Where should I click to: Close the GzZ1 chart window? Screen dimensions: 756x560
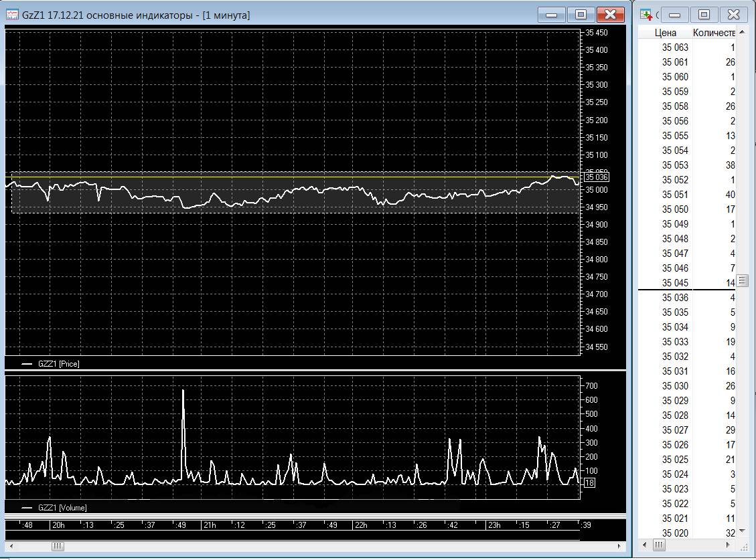pyautogui.click(x=610, y=15)
